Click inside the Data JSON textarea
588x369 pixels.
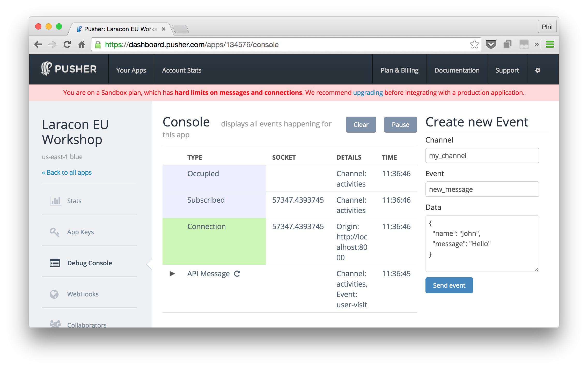pyautogui.click(x=482, y=244)
